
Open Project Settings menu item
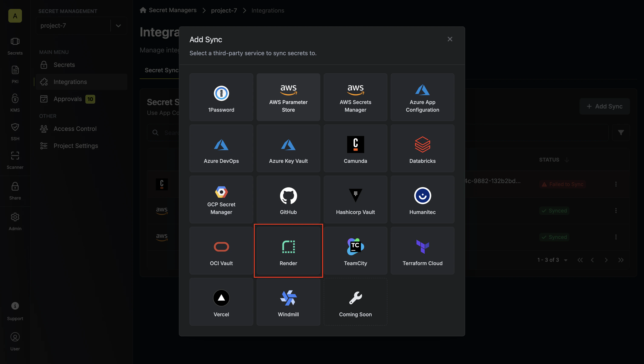point(82,146)
